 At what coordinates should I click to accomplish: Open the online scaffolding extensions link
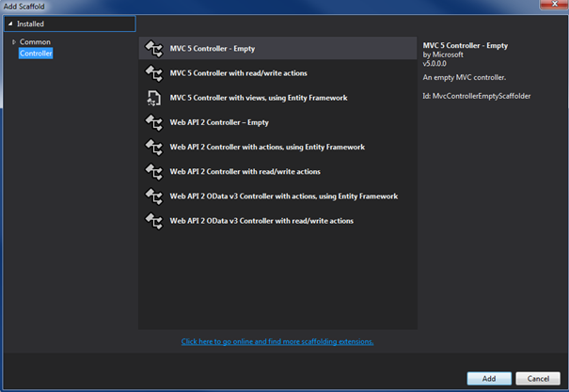[277, 341]
